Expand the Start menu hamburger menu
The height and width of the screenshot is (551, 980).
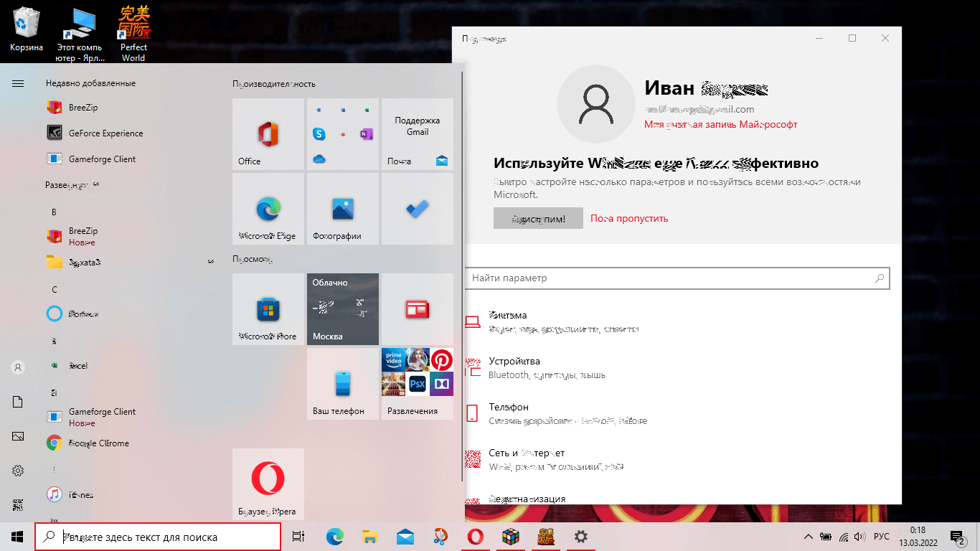point(18,83)
